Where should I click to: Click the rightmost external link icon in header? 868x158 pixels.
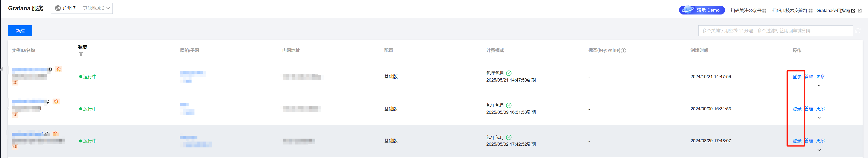[x=860, y=11]
